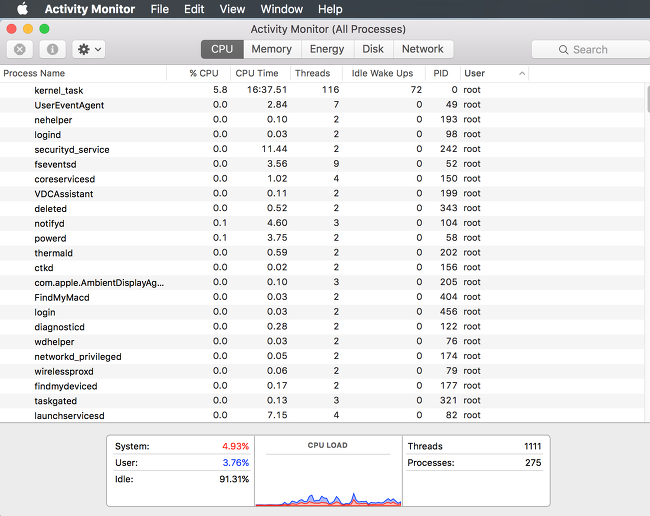Sort by the PID column
650x516 pixels.
[x=443, y=73]
